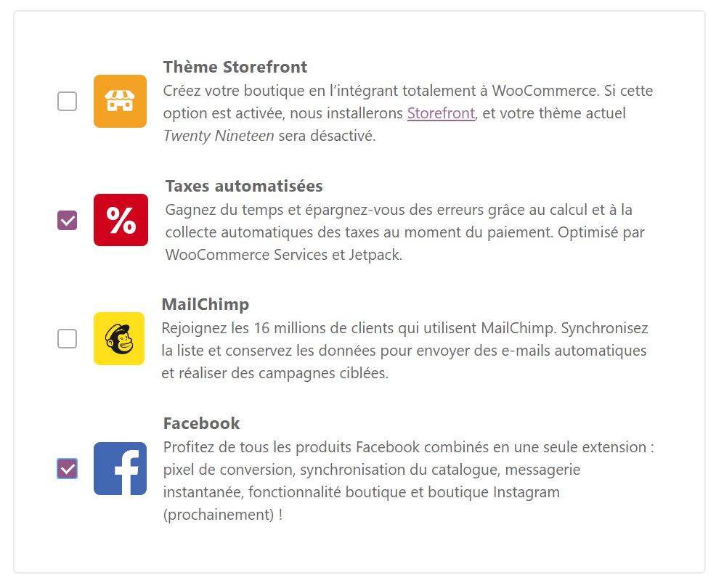Uncheck the Facebook option checkbox
Viewport: 724px width, 588px height.
(x=67, y=468)
